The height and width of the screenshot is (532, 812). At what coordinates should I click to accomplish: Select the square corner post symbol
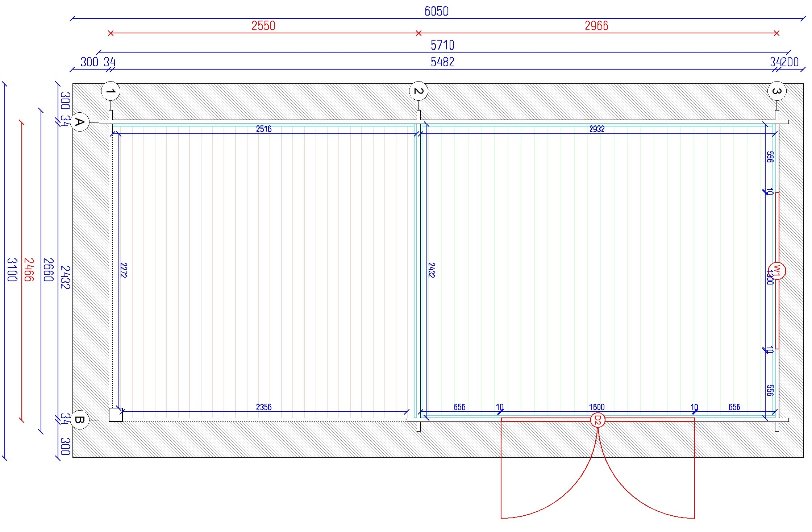116,415
